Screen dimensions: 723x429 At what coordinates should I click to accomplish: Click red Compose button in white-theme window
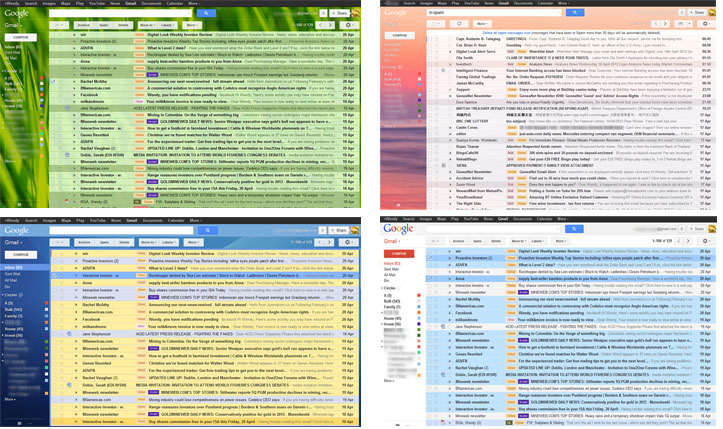click(x=399, y=253)
